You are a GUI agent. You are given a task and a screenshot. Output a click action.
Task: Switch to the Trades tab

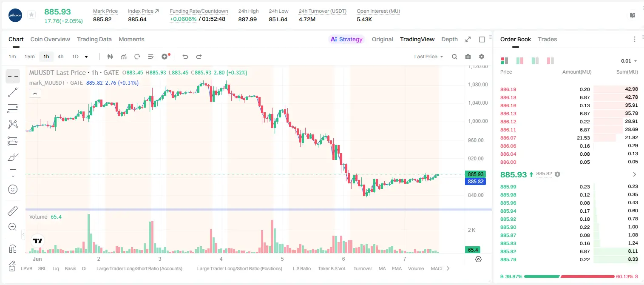(x=547, y=39)
